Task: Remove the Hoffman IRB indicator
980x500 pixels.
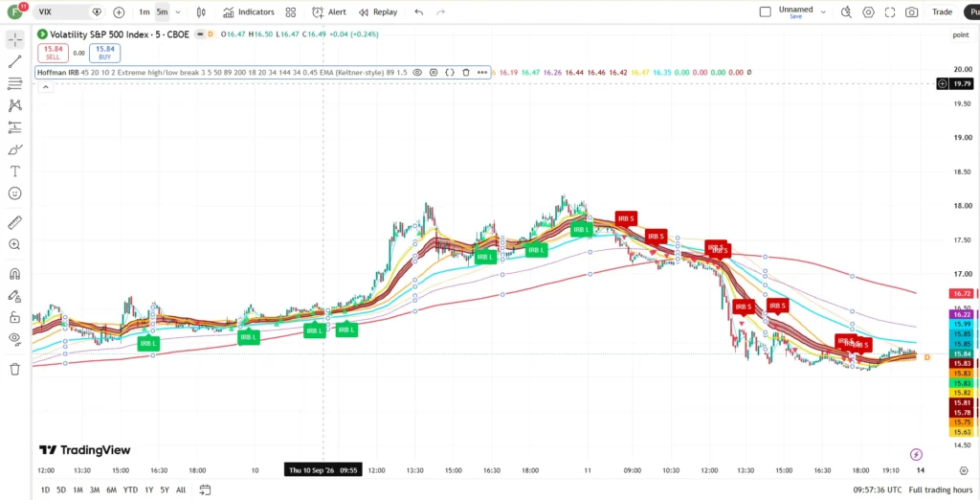Action: [x=466, y=73]
